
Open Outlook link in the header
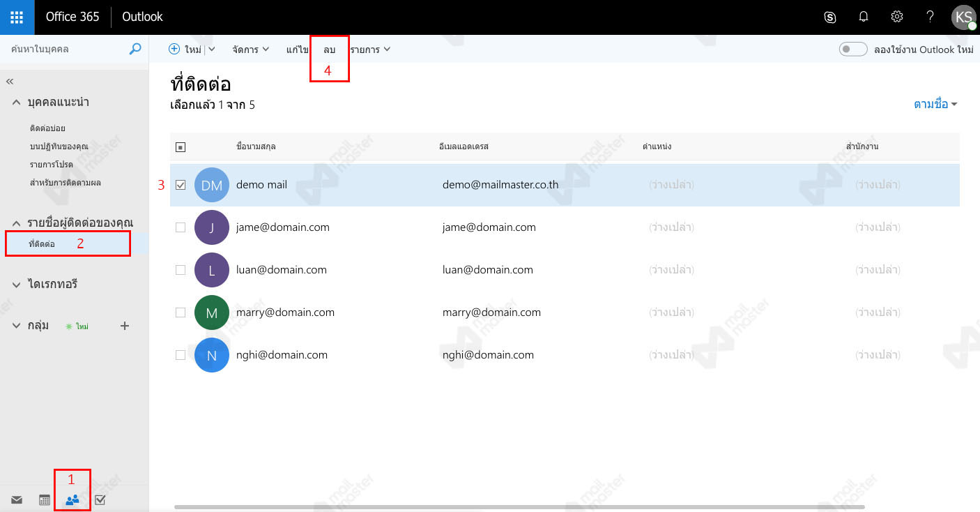tap(142, 17)
